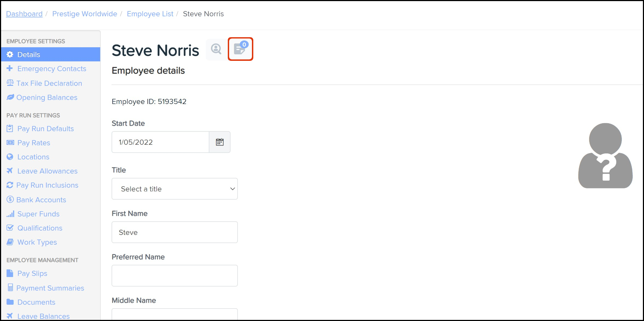The width and height of the screenshot is (644, 321).
Task: Expand the Select a title dropdown
Action: [175, 189]
